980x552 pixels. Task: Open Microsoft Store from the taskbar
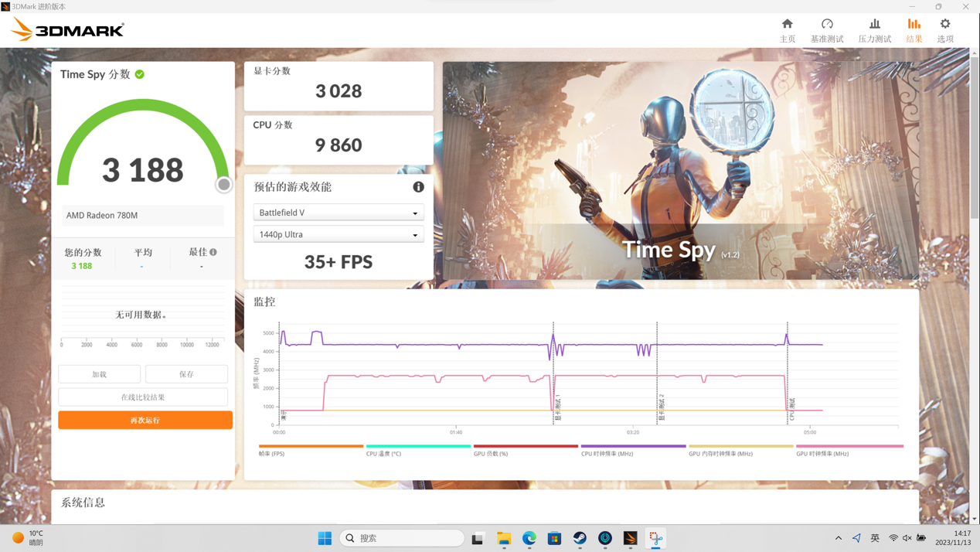point(554,538)
